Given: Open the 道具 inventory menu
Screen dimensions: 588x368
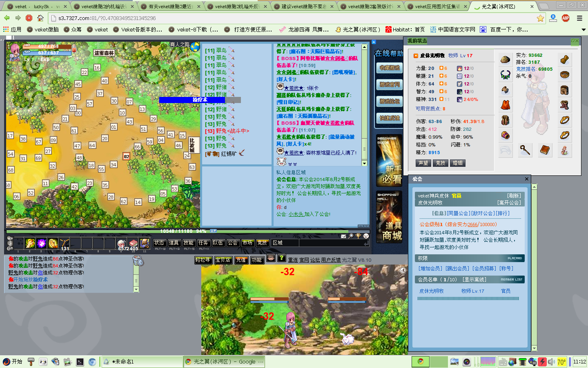Looking at the screenshot, I should click(174, 243).
